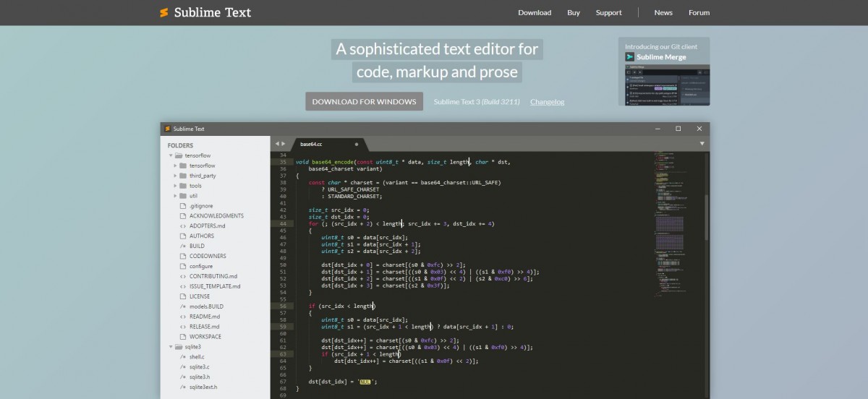Screen dimensions: 868x399
Task: Click the file icon next to .gitignore
Action: coord(183,206)
